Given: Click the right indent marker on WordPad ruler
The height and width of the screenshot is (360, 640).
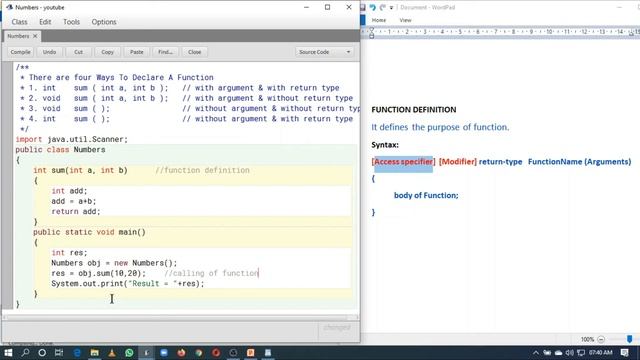Looking at the screenshot, I should point(631,33).
